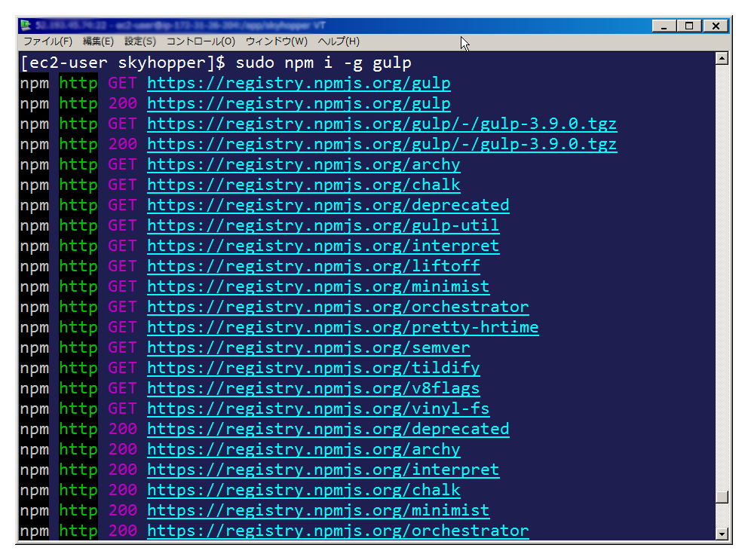Viewport: 748px width, 560px height.
Task: Click the [ec2-user skyhopper]$ prompt text
Action: [123, 63]
